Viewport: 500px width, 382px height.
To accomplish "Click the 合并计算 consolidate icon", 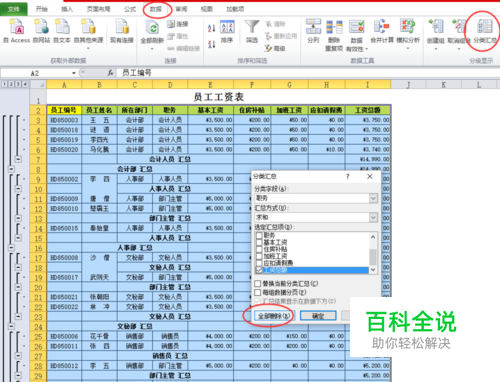I will pyautogui.click(x=382, y=26).
